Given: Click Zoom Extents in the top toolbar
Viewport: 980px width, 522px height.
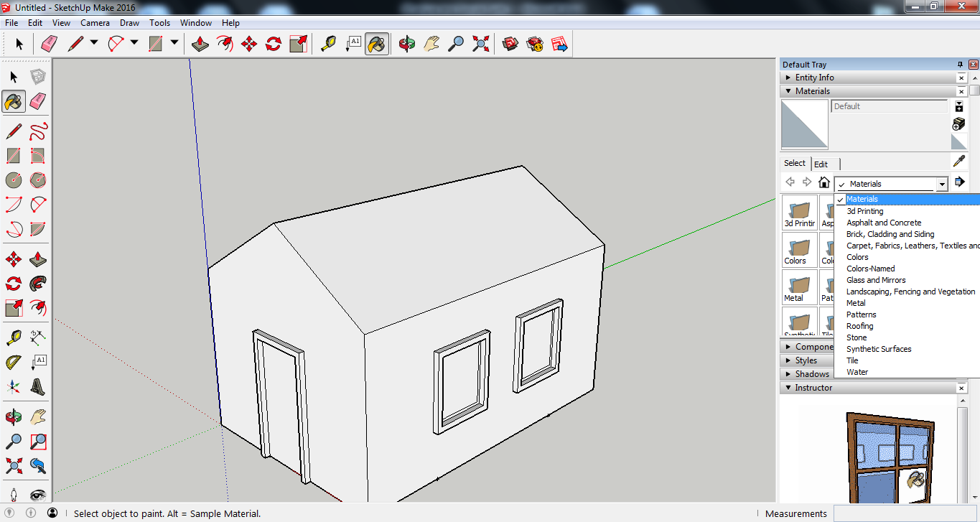Looking at the screenshot, I should click(480, 45).
